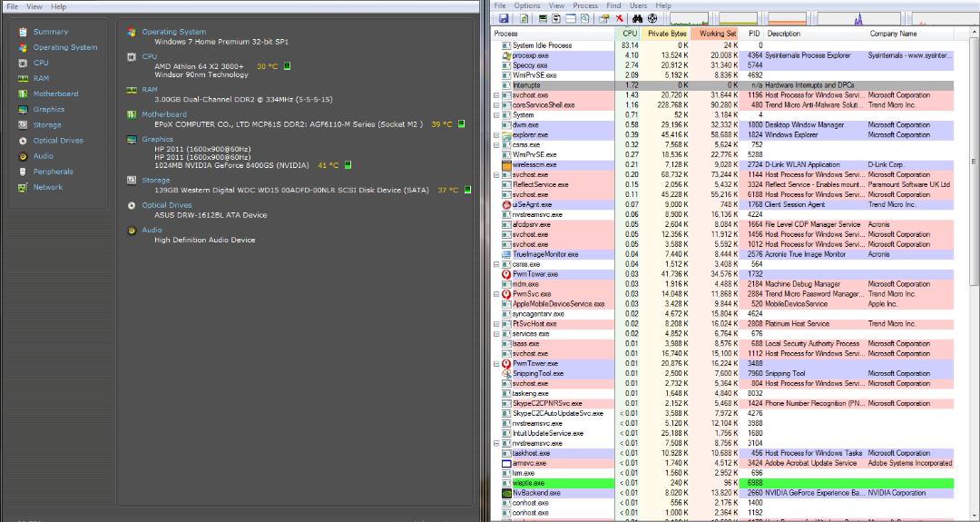Open System Information via the toolbar graph icon
The width and height of the screenshot is (980, 522).
[x=543, y=19]
